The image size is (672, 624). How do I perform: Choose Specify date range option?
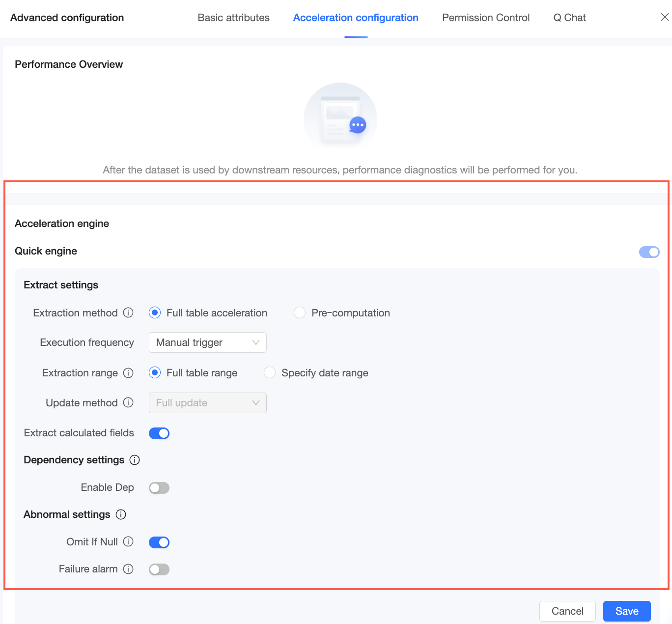click(270, 373)
